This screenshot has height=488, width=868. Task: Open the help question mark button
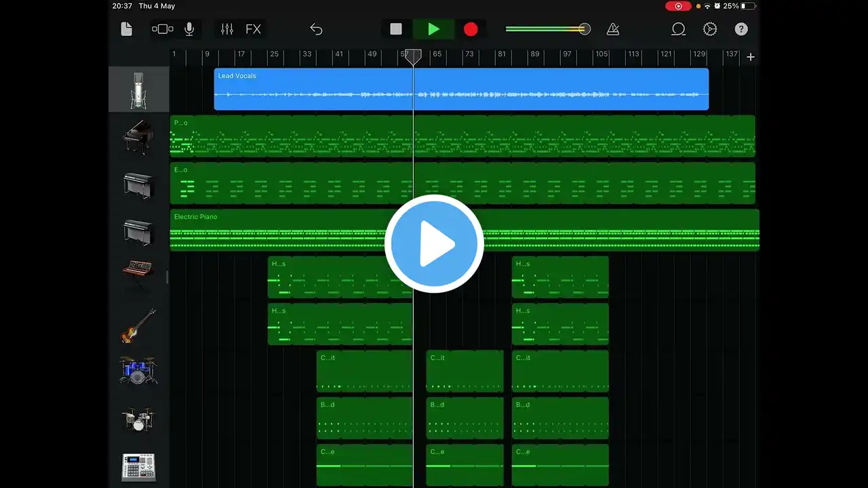click(741, 29)
